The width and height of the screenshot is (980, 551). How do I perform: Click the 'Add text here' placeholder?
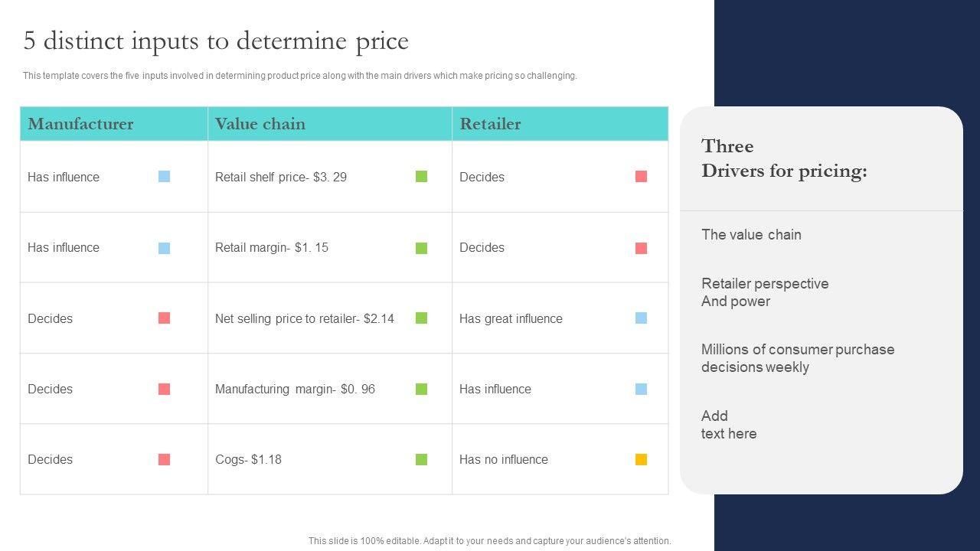tap(728, 425)
